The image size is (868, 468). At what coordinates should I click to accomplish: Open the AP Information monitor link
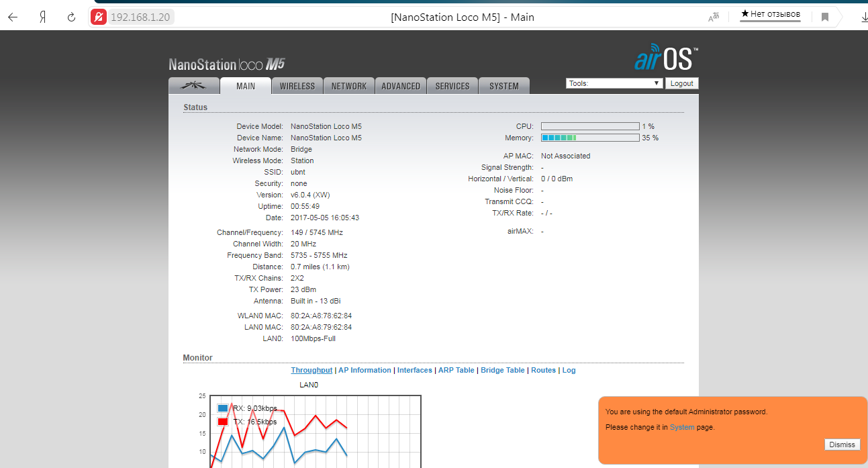(365, 370)
